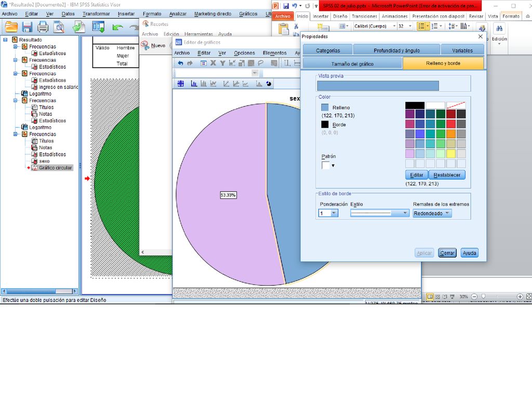Click the blue undo arrow in chart editor
Image resolution: width=532 pixels, height=399 pixels.
180,63
